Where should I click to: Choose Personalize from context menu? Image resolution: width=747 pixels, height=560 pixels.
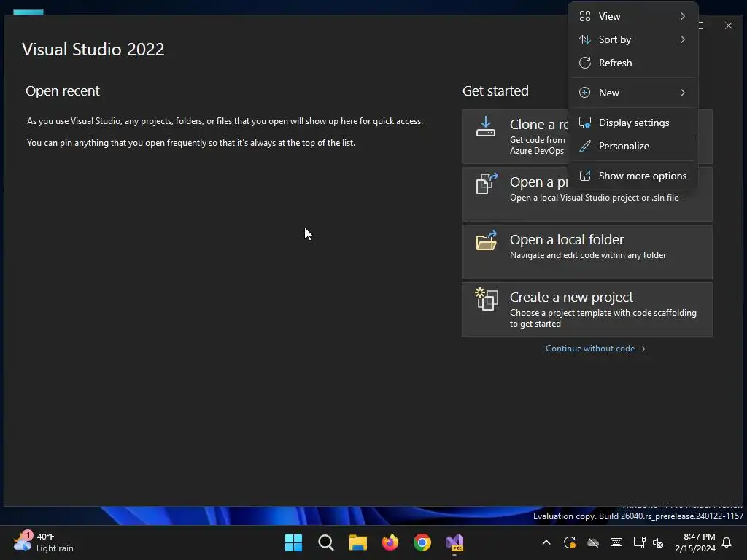tap(633, 146)
